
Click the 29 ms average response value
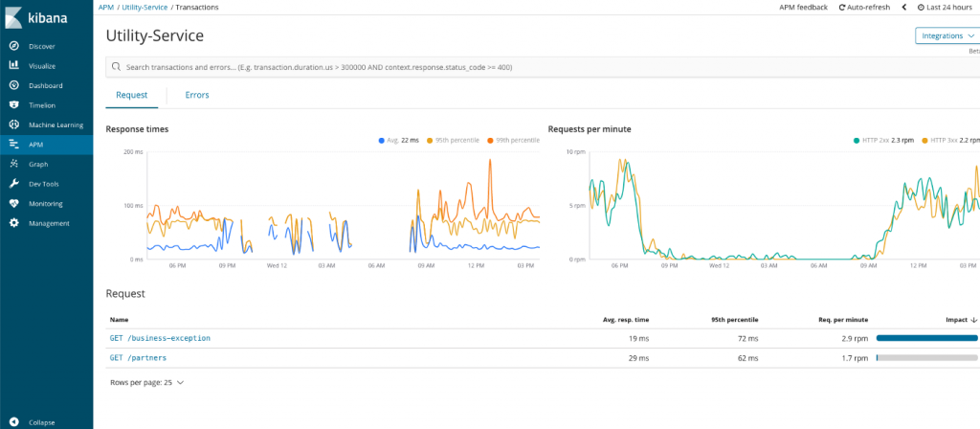640,358
